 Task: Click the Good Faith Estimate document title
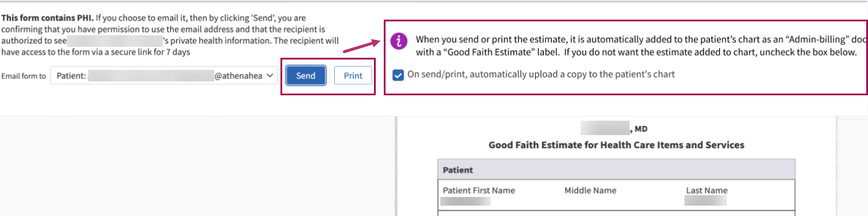click(x=616, y=145)
